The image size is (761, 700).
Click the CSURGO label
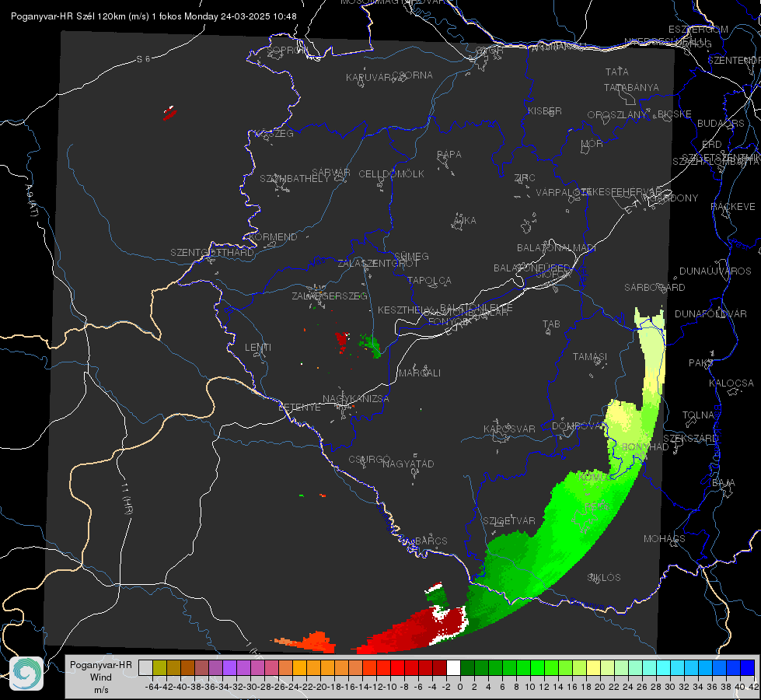point(369,460)
